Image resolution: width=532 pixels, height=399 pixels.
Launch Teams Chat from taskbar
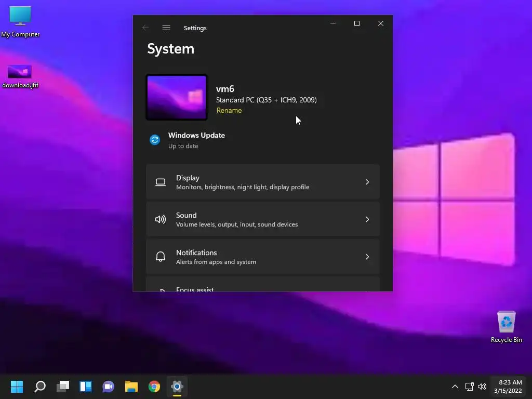108,387
